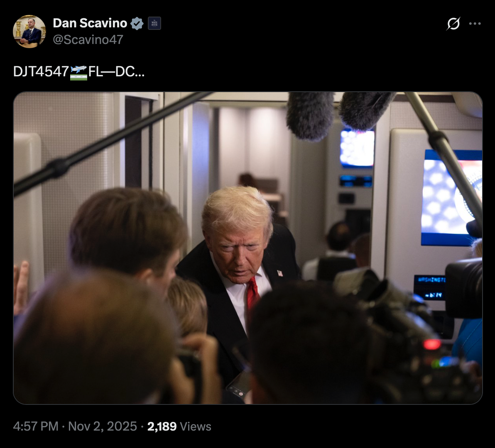495x448 pixels.
Task: Click the WASHINGTON clock display in photo
Action: [x=430, y=287]
